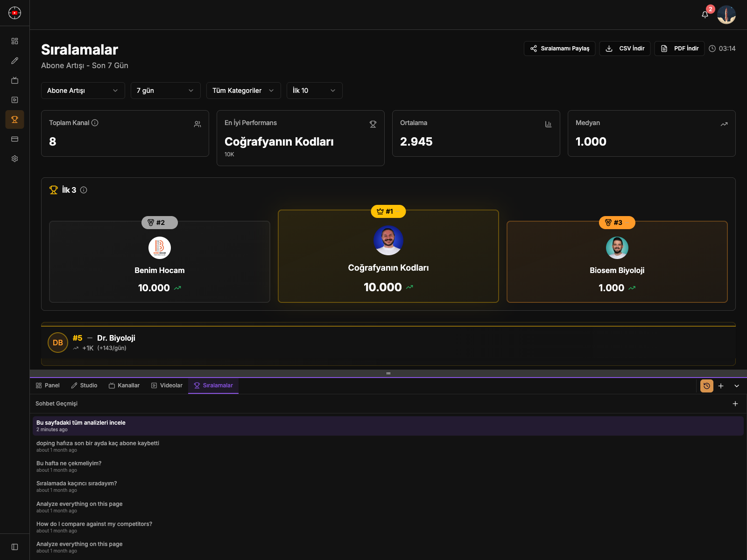Click the Ortalama value 2.945
This screenshot has width=747, height=560.
click(x=416, y=141)
